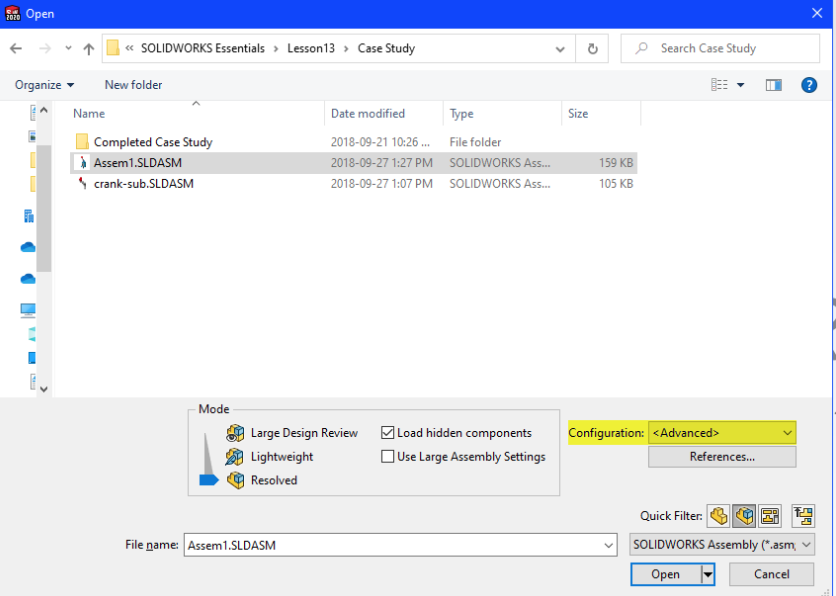
Task: Click the change view layout icon
Action: [719, 85]
